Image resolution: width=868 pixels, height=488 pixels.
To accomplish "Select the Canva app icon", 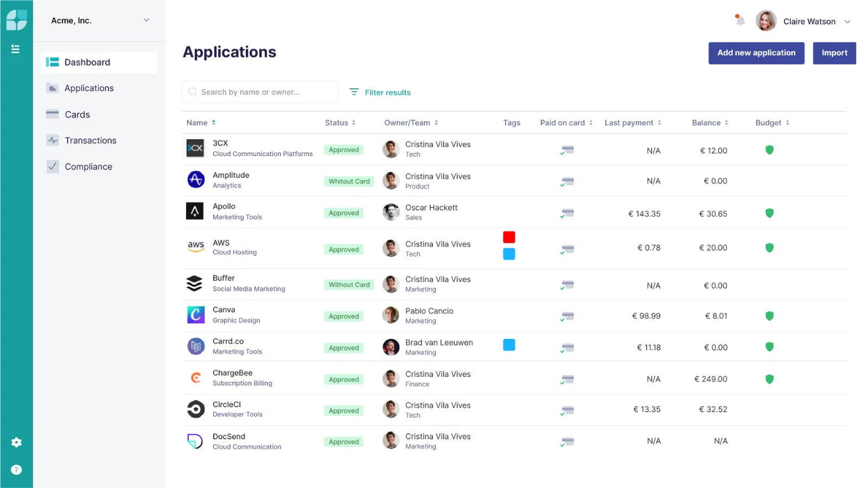I will pos(195,315).
